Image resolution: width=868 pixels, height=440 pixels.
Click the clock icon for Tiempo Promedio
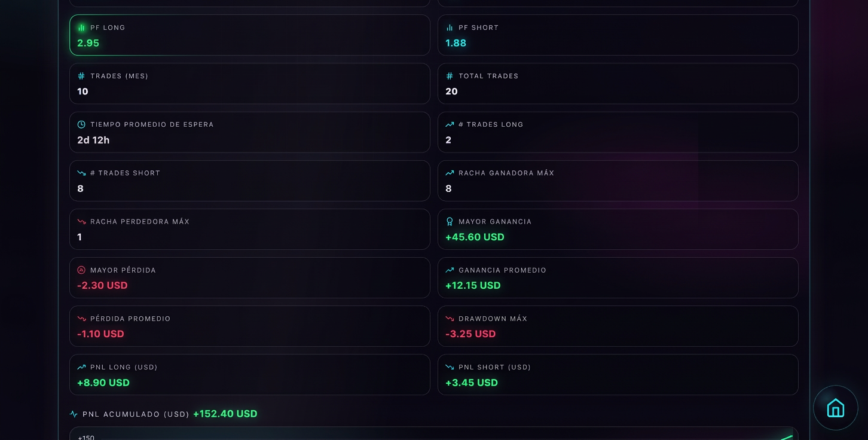pos(81,124)
